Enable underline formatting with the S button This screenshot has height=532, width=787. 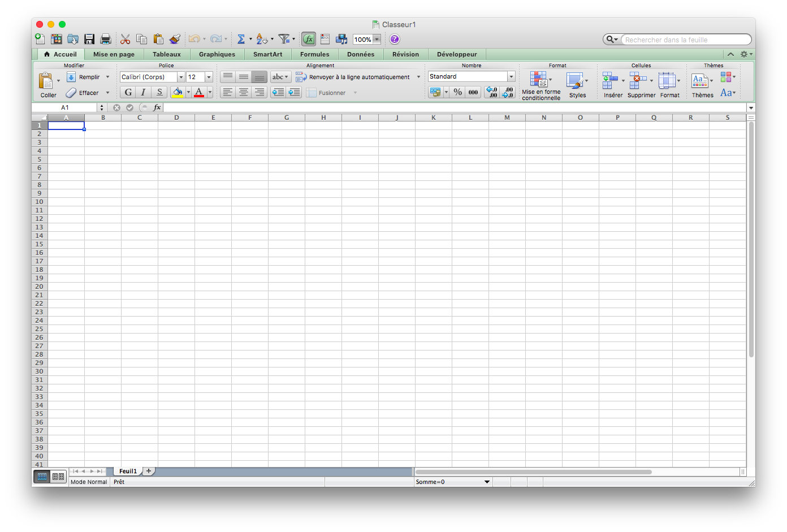pos(159,92)
